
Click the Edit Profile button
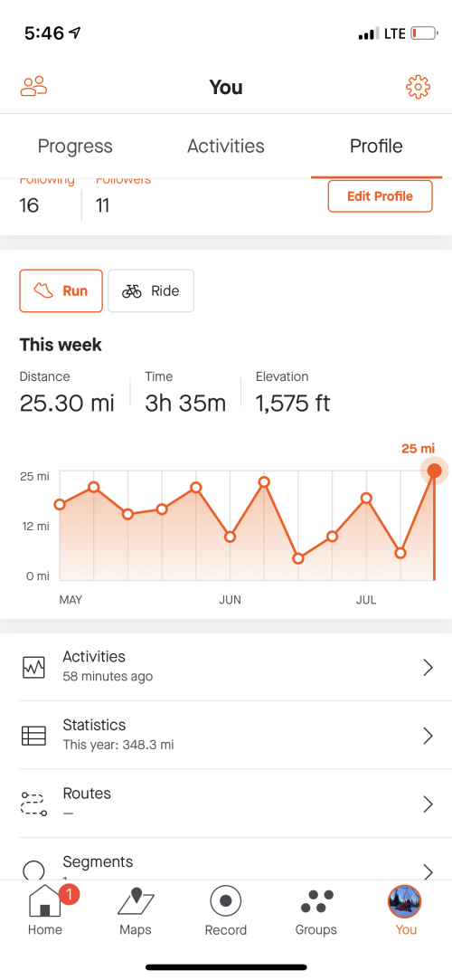click(381, 196)
